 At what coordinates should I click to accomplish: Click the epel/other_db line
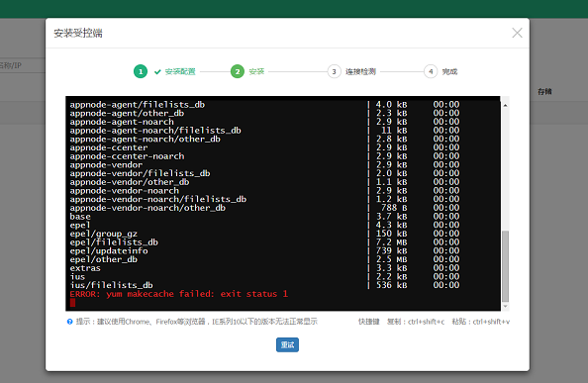pos(104,259)
